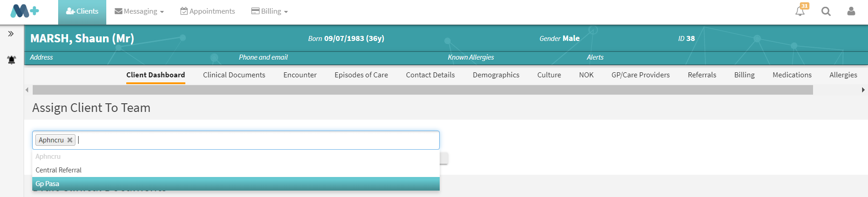Select Gp Pasa from the team list

235,184
